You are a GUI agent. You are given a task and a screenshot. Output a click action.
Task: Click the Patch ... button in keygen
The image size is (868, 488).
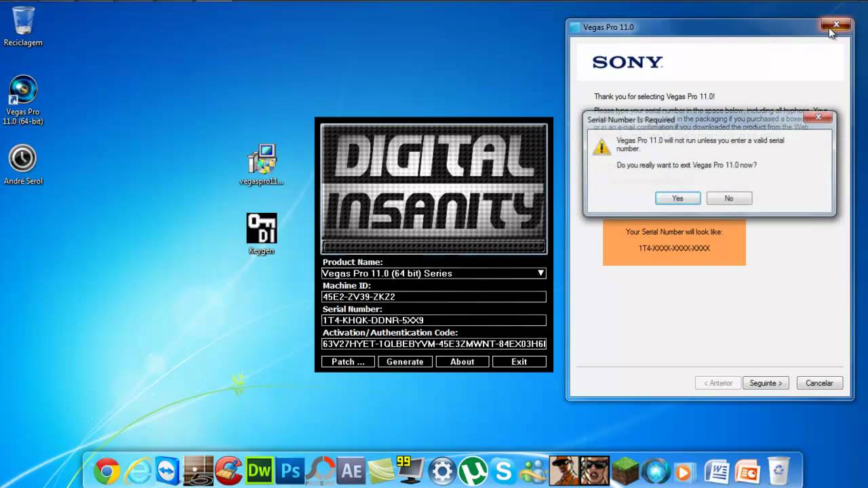click(348, 362)
